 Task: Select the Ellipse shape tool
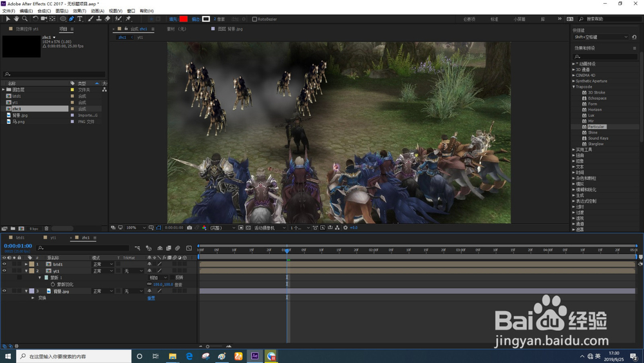click(63, 19)
